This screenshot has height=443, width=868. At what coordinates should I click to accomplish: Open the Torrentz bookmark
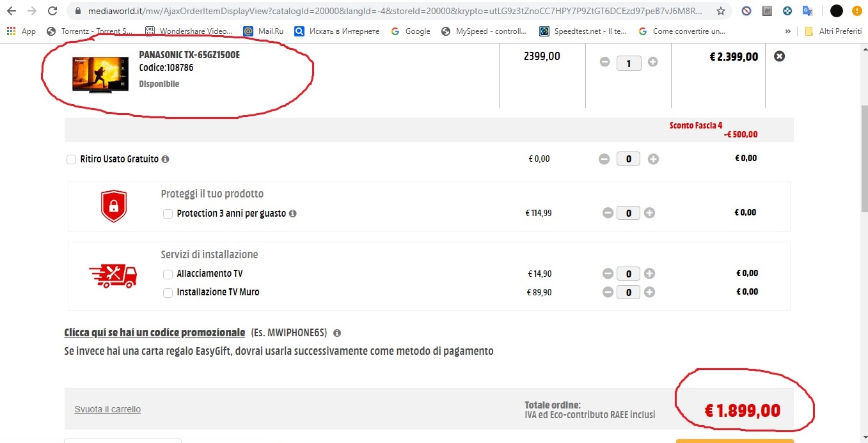90,31
